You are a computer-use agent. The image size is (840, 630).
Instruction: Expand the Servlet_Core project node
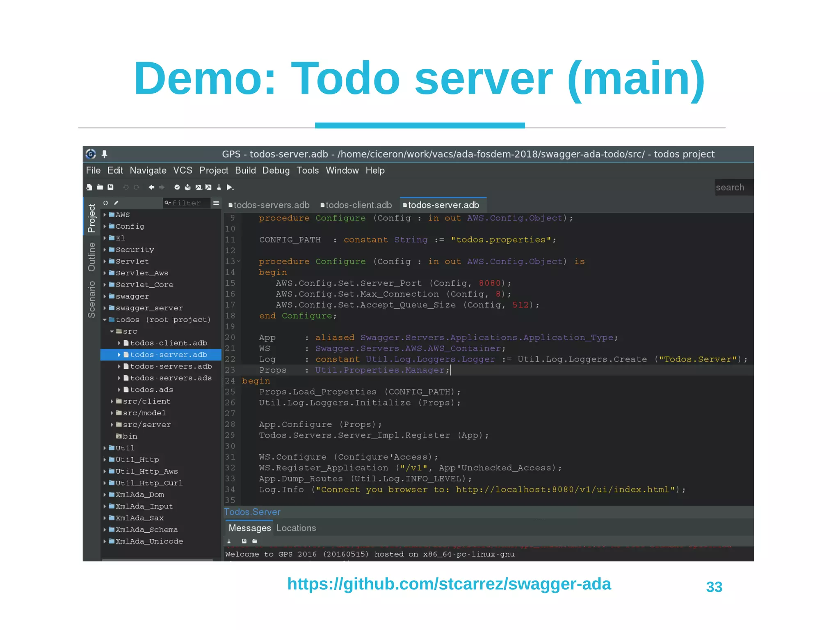coord(105,284)
